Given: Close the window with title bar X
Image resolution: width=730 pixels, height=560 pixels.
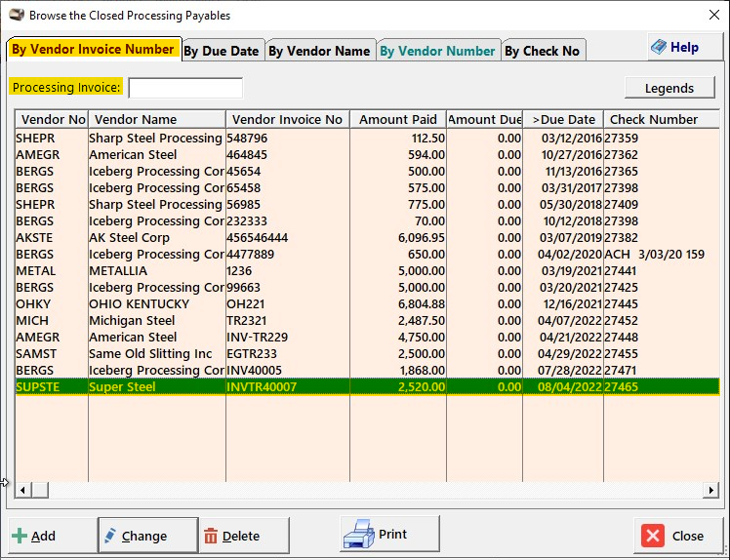Looking at the screenshot, I should click(714, 15).
